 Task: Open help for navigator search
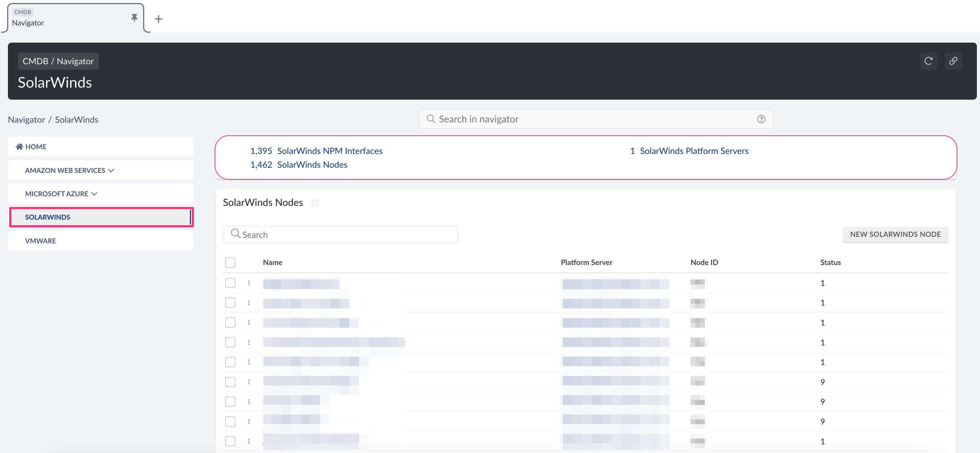coord(761,119)
